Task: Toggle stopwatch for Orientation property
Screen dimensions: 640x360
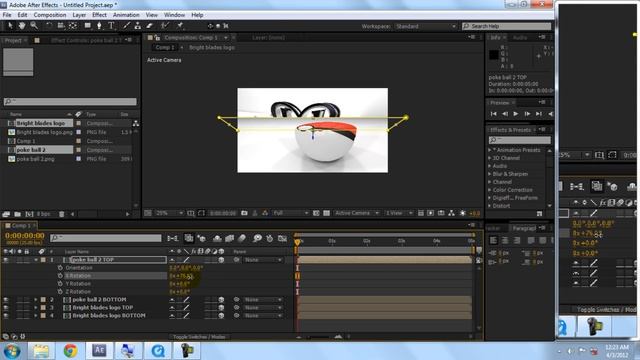Action: pyautogui.click(x=60, y=268)
